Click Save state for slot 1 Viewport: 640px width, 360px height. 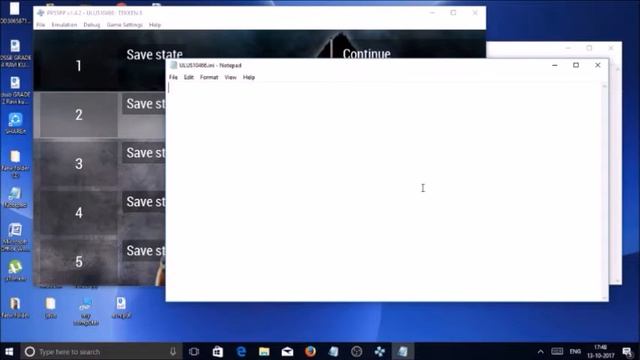(x=154, y=55)
